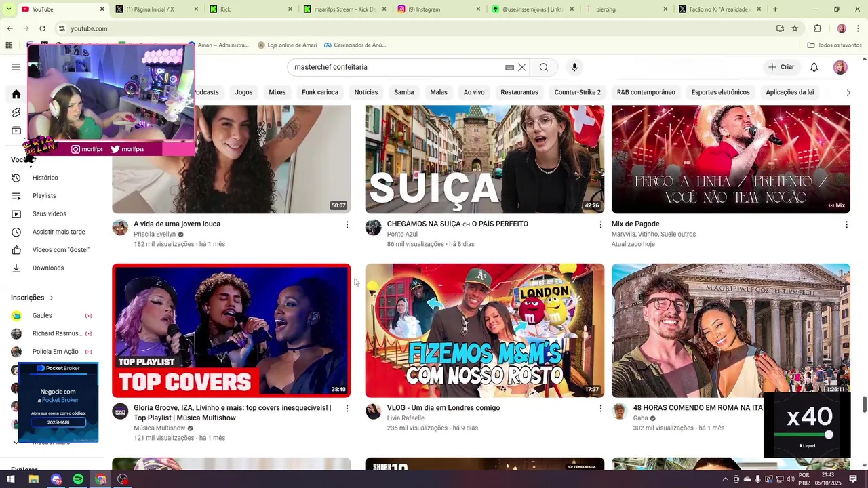
Task: Open the on-screen keyboard icon in search
Action: click(509, 68)
